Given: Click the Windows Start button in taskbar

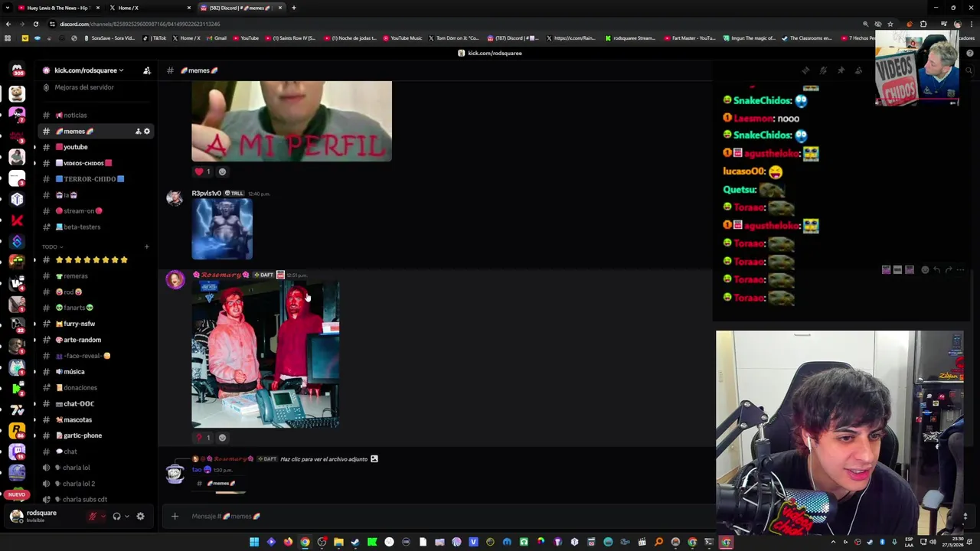Looking at the screenshot, I should tap(254, 543).
